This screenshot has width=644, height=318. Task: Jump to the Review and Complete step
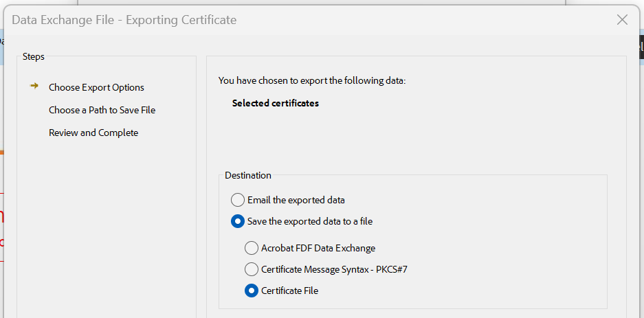coord(93,133)
